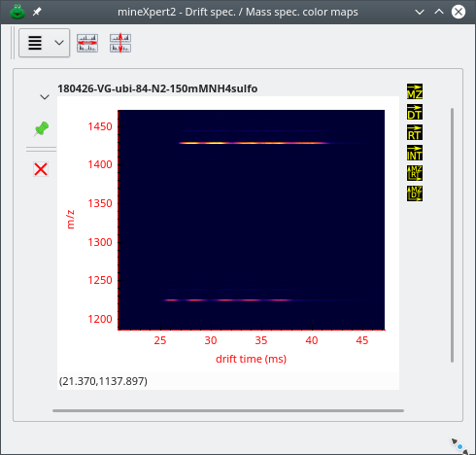Click the horizontal scrollbar below the plot
The height and width of the screenshot is (455, 476).
coord(228,410)
